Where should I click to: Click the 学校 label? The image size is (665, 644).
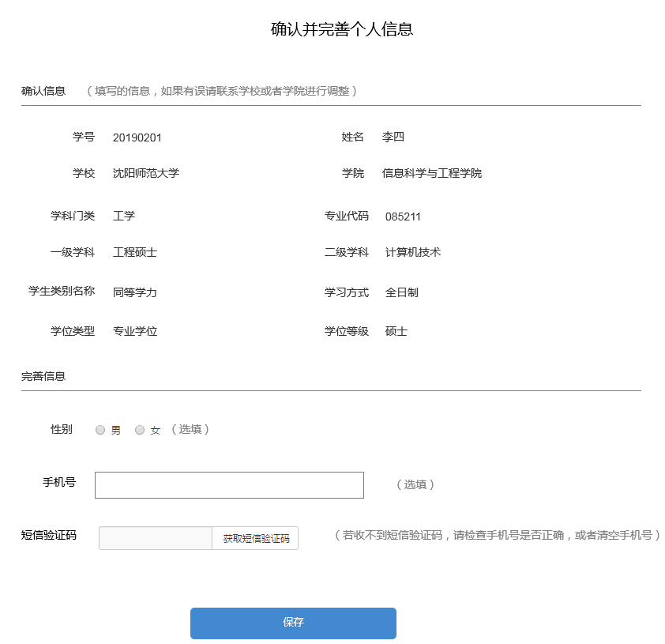click(x=84, y=173)
